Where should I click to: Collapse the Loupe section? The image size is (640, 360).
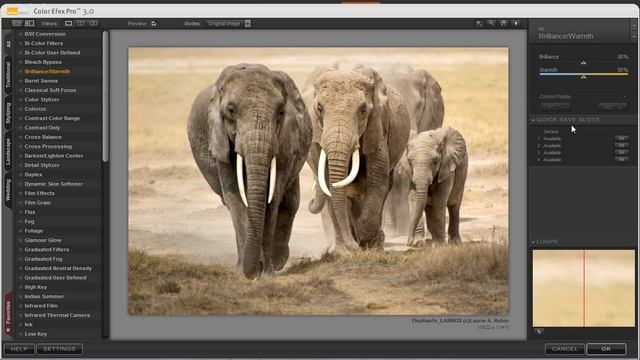pos(533,242)
